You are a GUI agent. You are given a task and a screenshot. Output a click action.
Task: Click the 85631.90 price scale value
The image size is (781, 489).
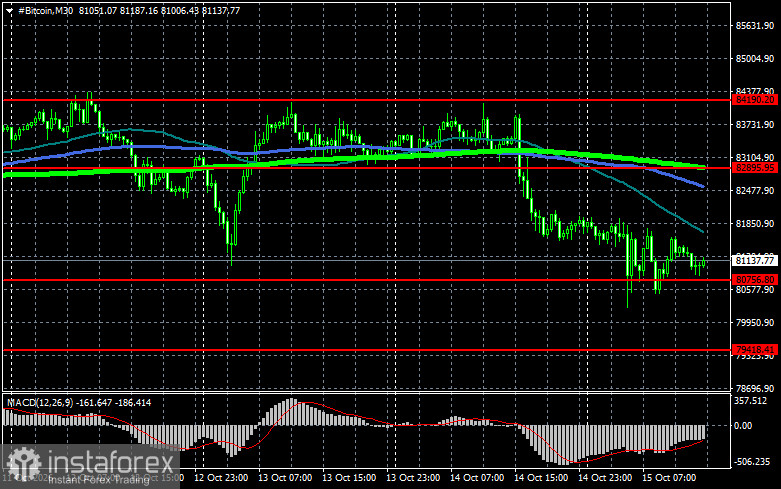point(755,26)
